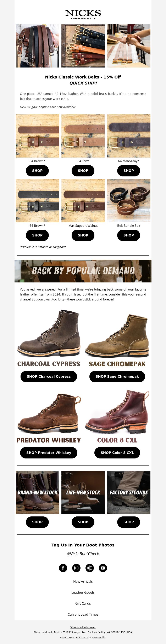The image size is (166, 644).
Task: Click SHOP under 64 Mahogany belt
Action: (x=129, y=170)
